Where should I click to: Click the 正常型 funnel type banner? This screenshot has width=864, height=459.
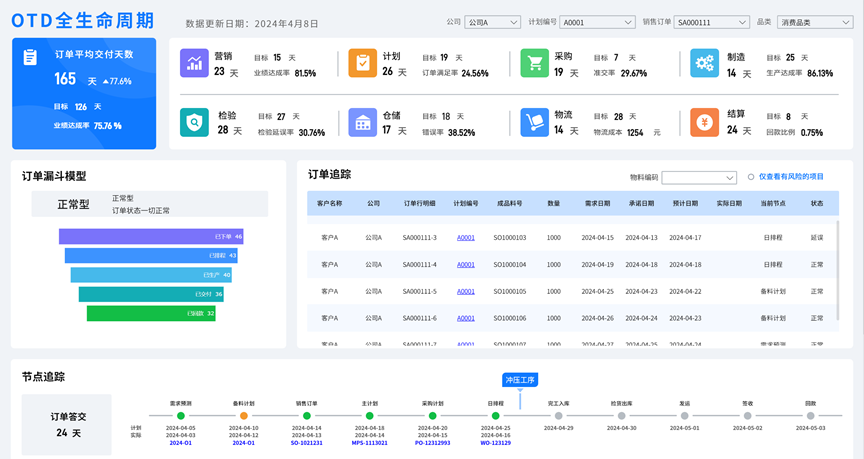[x=150, y=204]
